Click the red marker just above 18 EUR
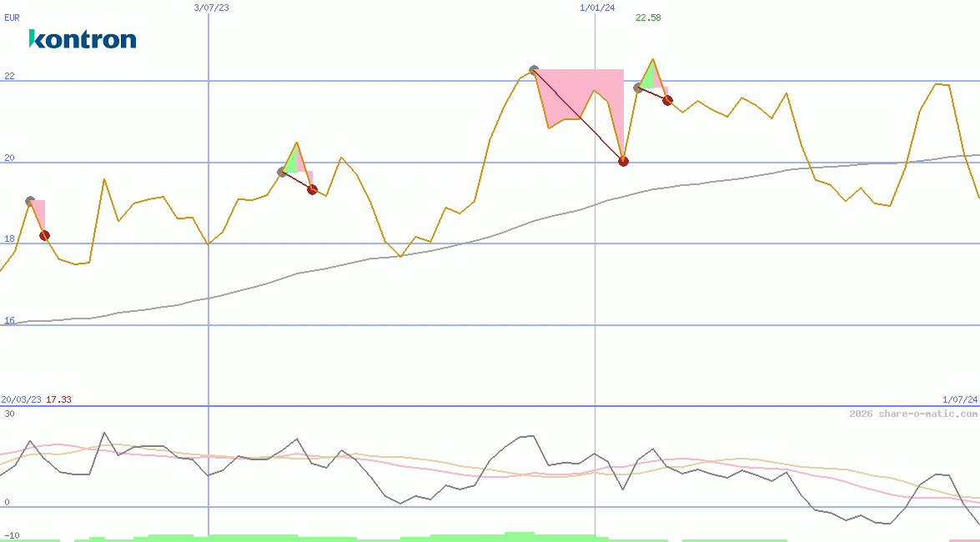The width and height of the screenshot is (980, 542). 44,235
